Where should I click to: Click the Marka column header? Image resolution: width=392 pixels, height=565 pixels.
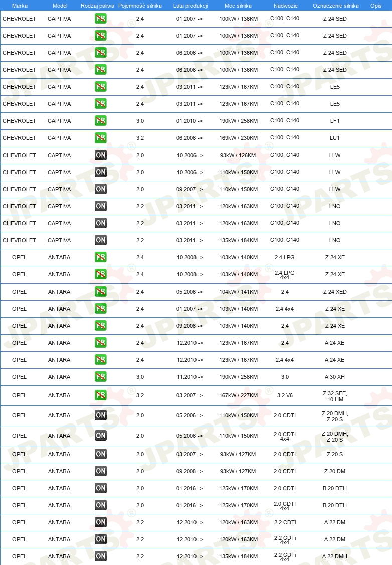20,6
